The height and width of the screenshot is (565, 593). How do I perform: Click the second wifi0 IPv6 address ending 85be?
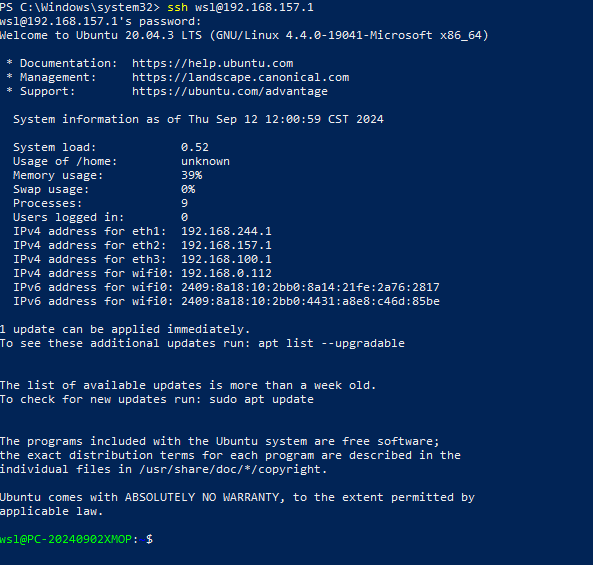pos(310,301)
